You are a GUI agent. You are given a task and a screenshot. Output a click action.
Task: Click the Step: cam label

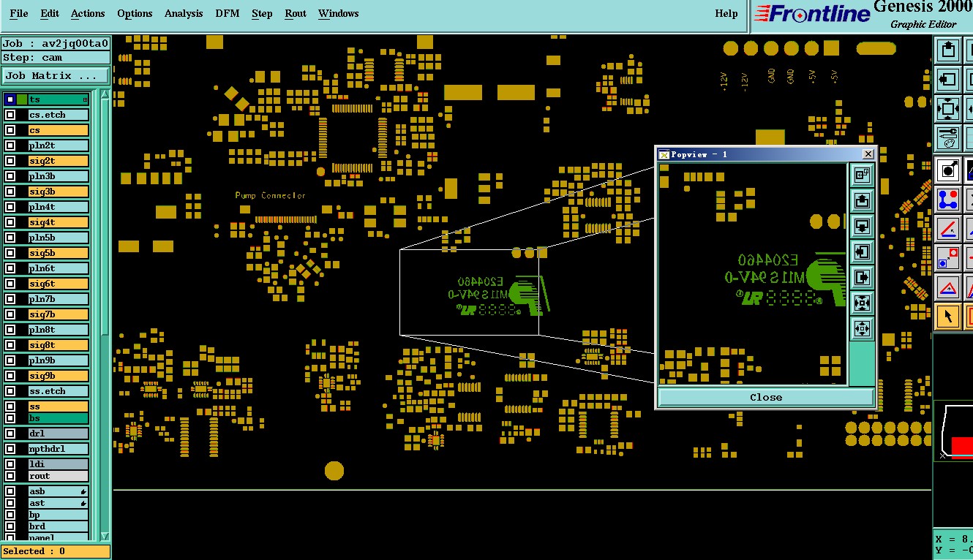click(56, 58)
